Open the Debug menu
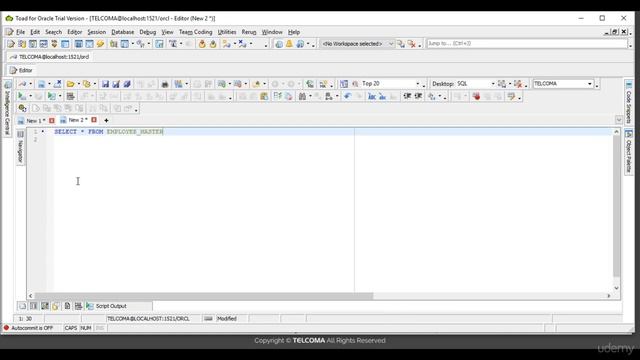 point(147,32)
